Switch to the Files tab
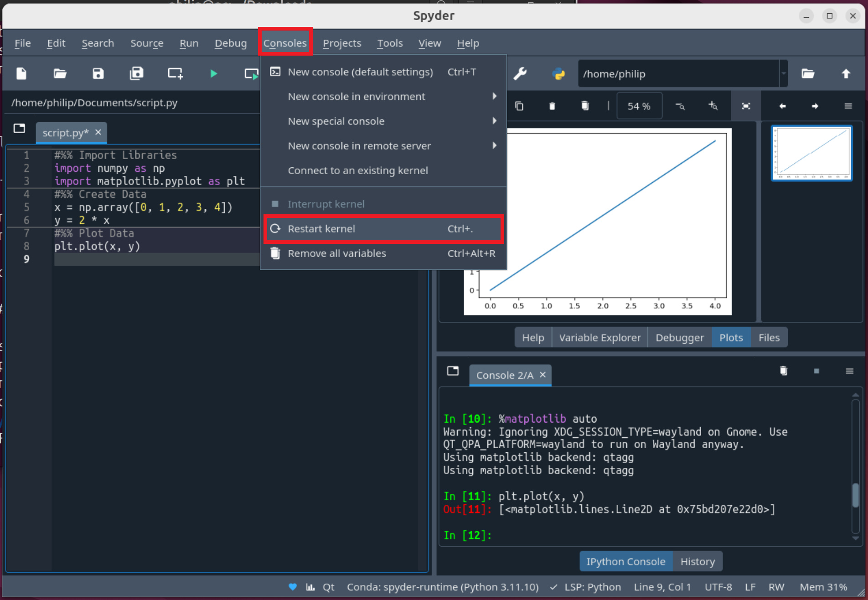The image size is (868, 600). [x=769, y=337]
